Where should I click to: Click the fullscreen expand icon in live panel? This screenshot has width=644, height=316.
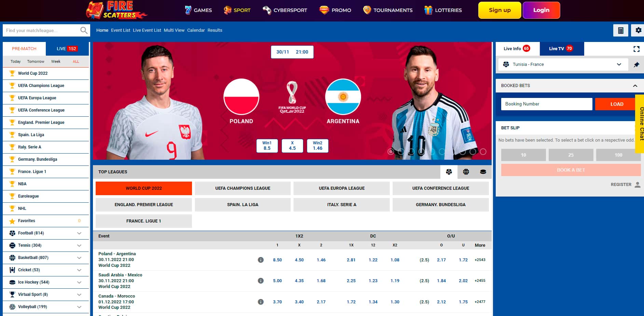[x=636, y=49]
